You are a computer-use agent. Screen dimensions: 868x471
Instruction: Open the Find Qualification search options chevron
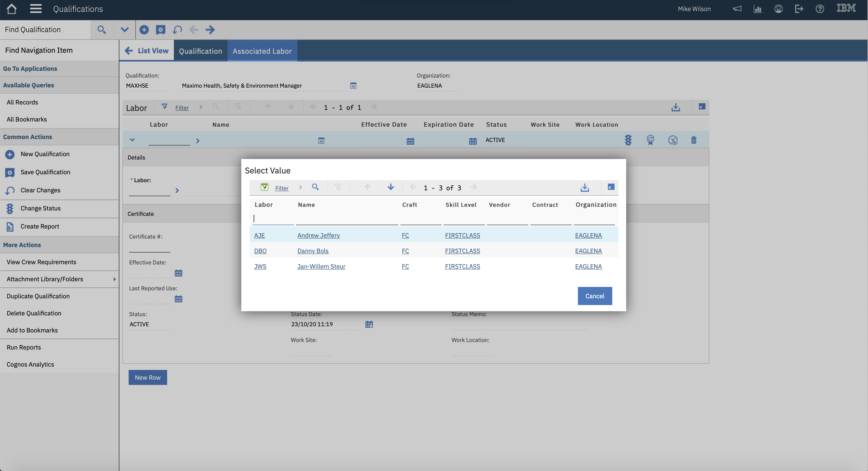(124, 30)
